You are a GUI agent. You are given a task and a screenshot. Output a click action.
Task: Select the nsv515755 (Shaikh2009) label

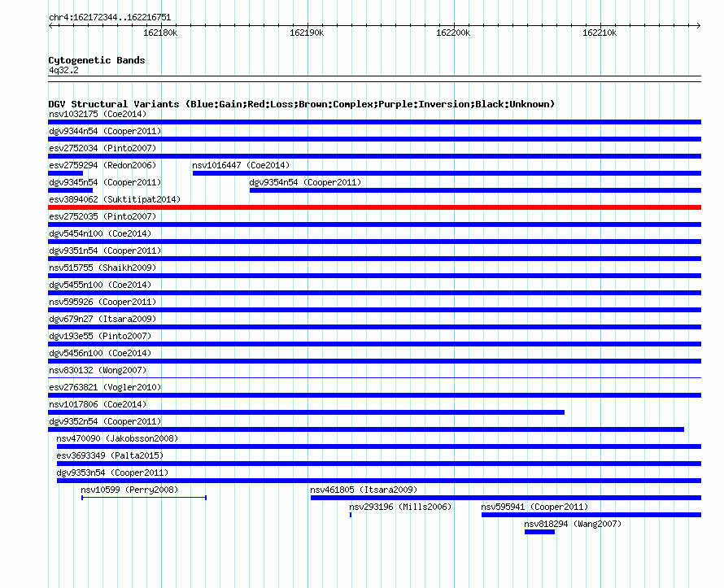pyautogui.click(x=102, y=268)
